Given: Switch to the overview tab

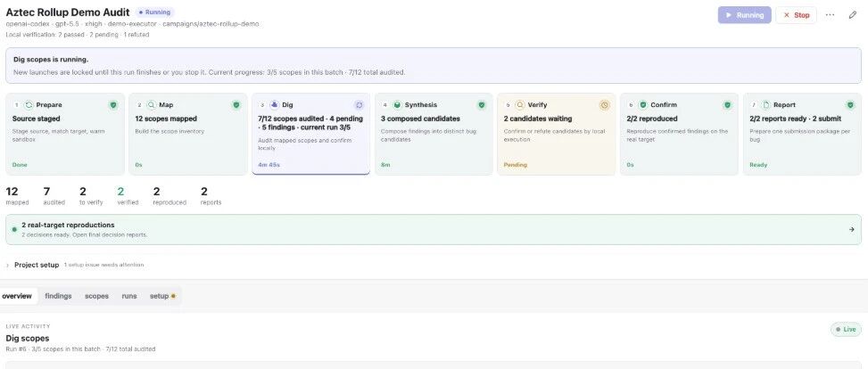Looking at the screenshot, I should coord(17,296).
